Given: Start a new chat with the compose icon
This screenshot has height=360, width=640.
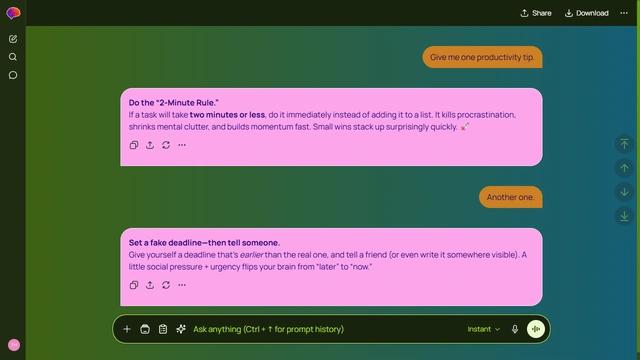Looking at the screenshot, I should click(x=13, y=39).
